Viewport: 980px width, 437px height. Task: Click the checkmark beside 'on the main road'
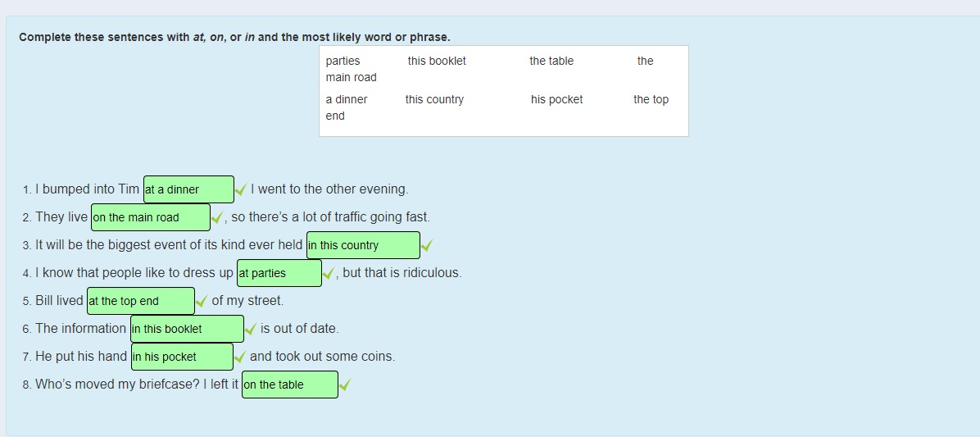pyautogui.click(x=217, y=217)
